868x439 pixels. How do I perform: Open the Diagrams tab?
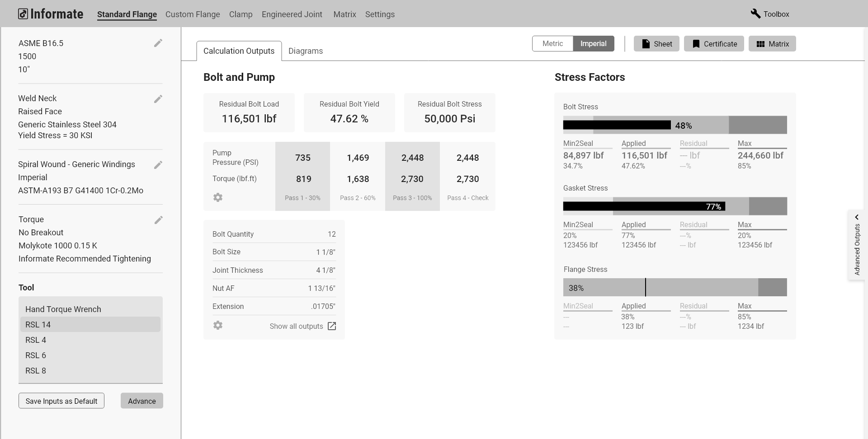(306, 51)
